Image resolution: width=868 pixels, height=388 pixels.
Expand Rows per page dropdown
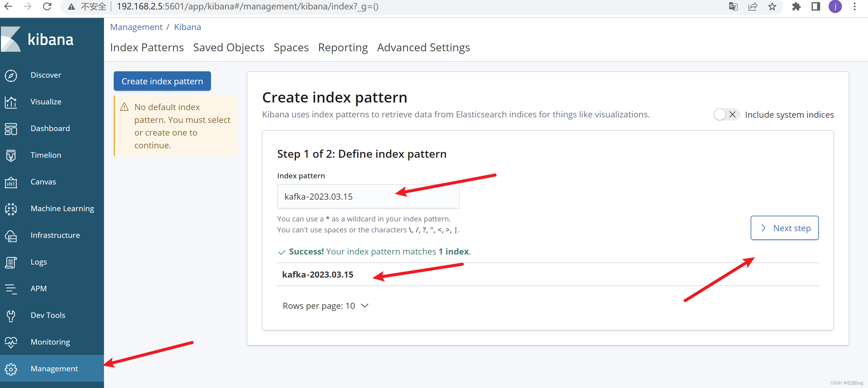coord(326,306)
